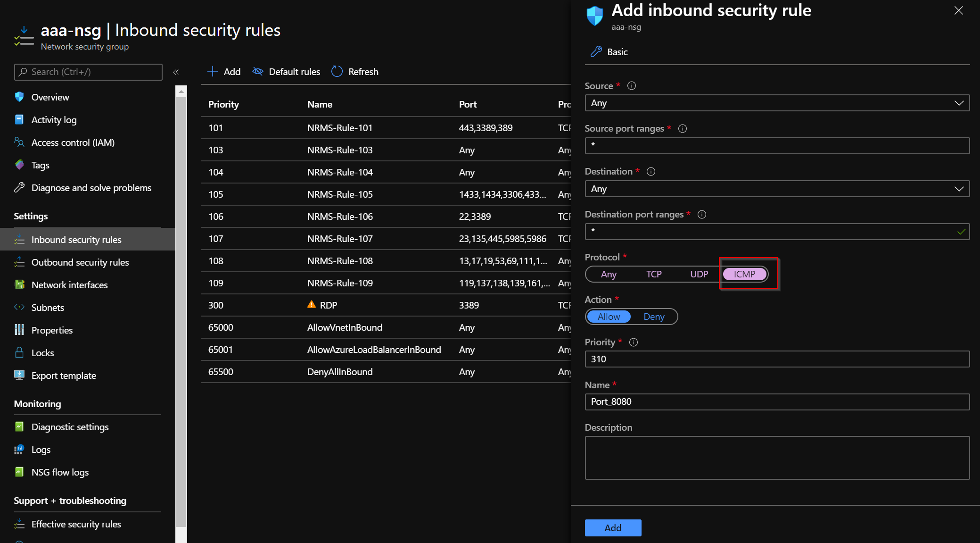Click the Diagnose and solve problems wrench icon
Image resolution: width=980 pixels, height=543 pixels.
[19, 187]
